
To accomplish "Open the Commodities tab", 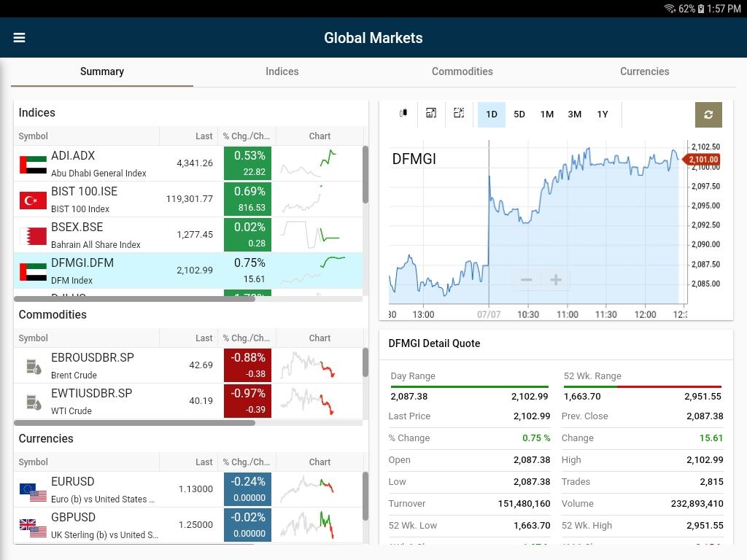I will 462,71.
